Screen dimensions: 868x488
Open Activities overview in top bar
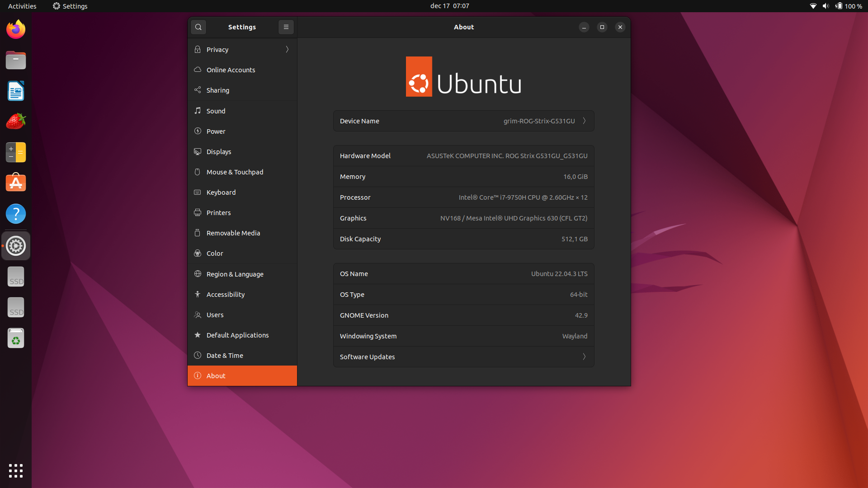[22, 6]
